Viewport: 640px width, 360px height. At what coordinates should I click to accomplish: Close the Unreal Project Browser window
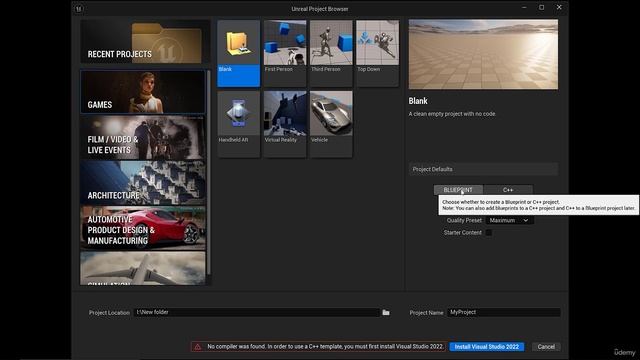(x=559, y=8)
